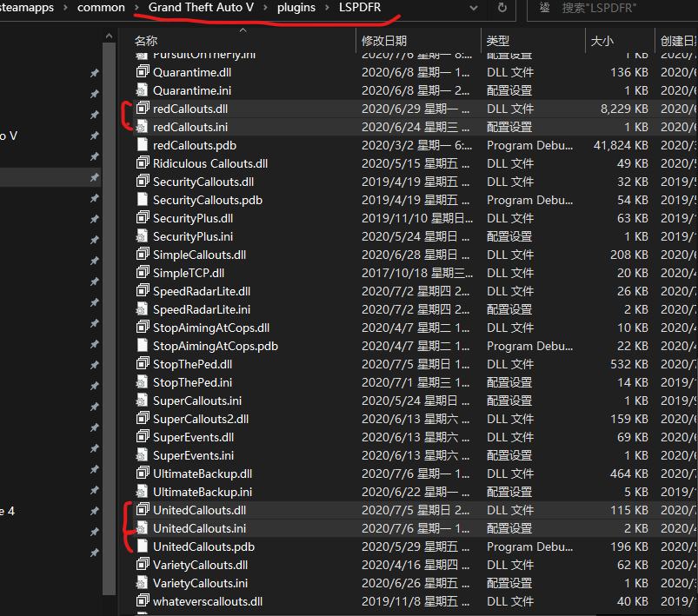Click the redCallouts.pdb file icon
Screen dimensions: 698x616
coord(143,144)
